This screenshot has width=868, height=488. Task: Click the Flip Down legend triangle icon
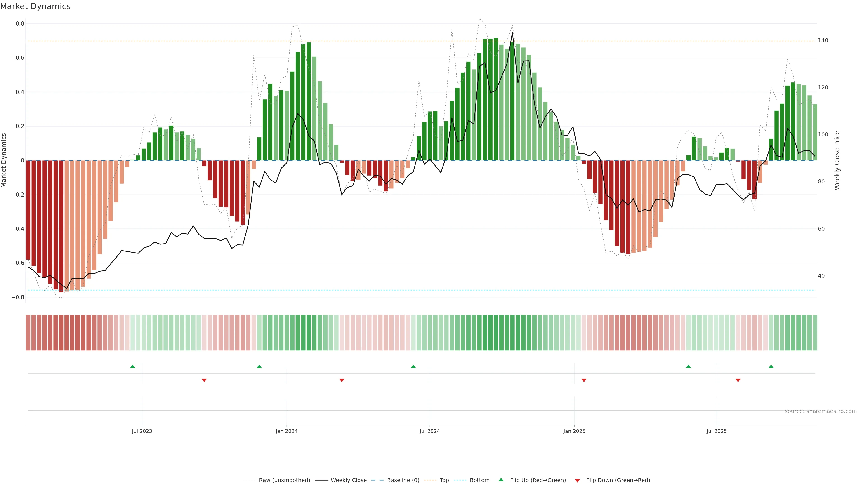(577, 480)
